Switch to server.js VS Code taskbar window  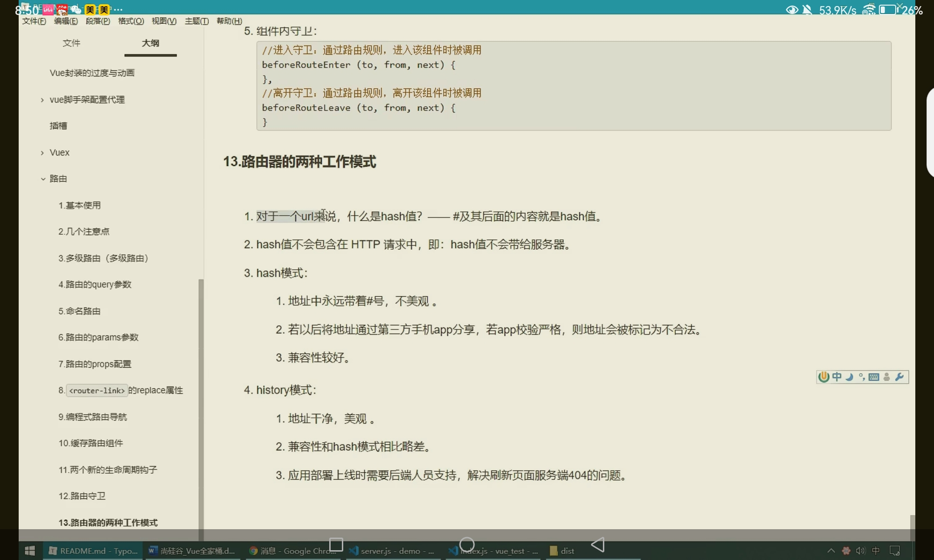(391, 551)
